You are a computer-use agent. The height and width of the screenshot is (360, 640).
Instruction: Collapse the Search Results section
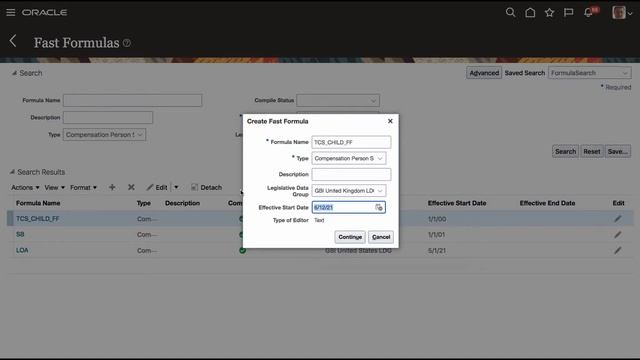(x=12, y=172)
